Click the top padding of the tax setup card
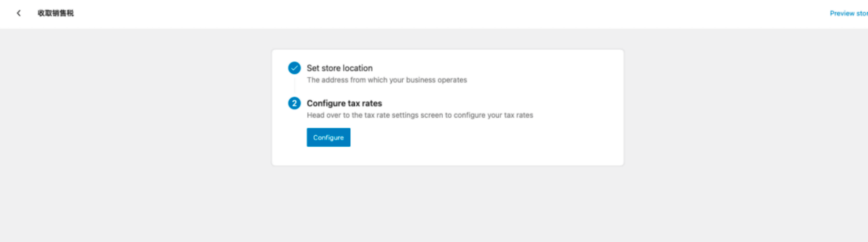The height and width of the screenshot is (242, 868). click(x=447, y=55)
